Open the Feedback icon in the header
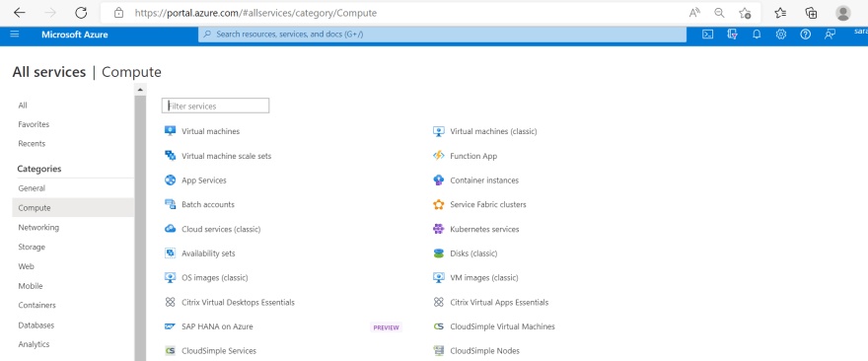 (830, 35)
